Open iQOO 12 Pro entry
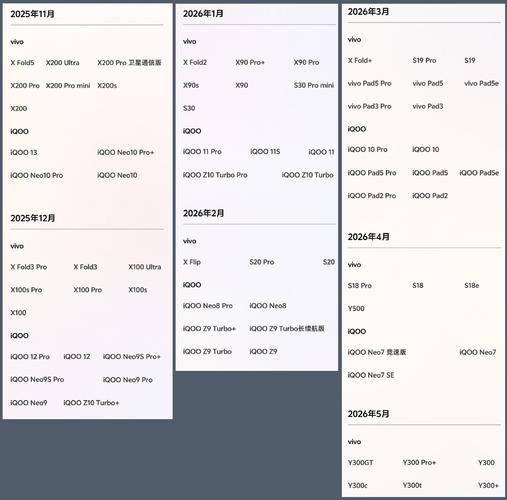The height and width of the screenshot is (500, 507). click(x=30, y=357)
